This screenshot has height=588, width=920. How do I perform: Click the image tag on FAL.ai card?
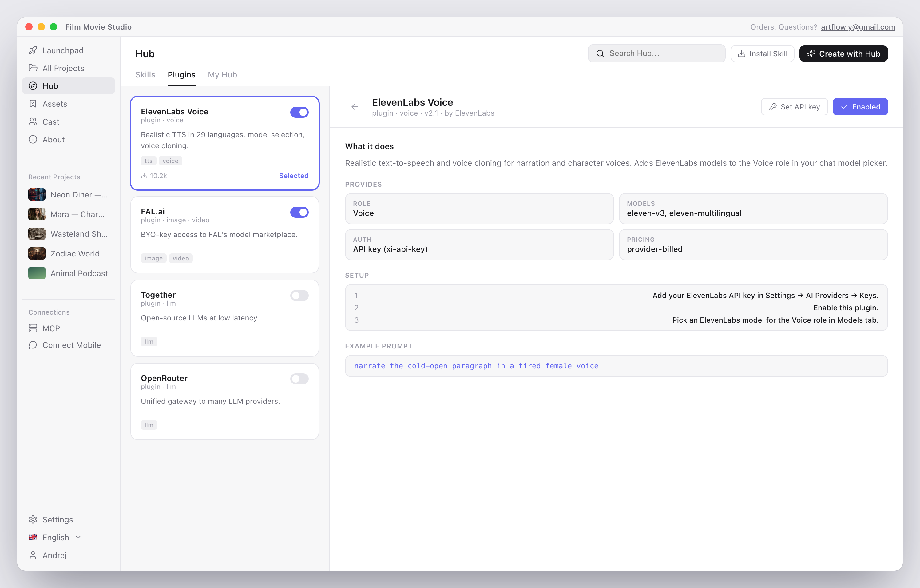(153, 258)
